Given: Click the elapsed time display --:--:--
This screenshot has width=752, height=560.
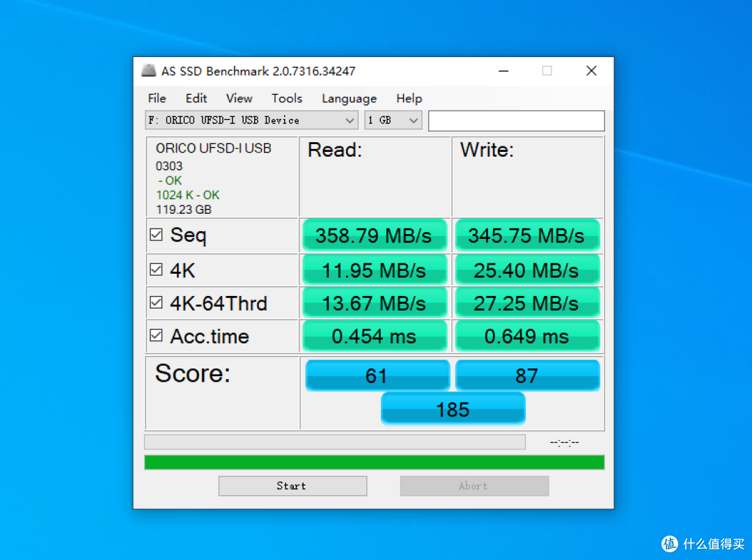Looking at the screenshot, I should tap(565, 442).
